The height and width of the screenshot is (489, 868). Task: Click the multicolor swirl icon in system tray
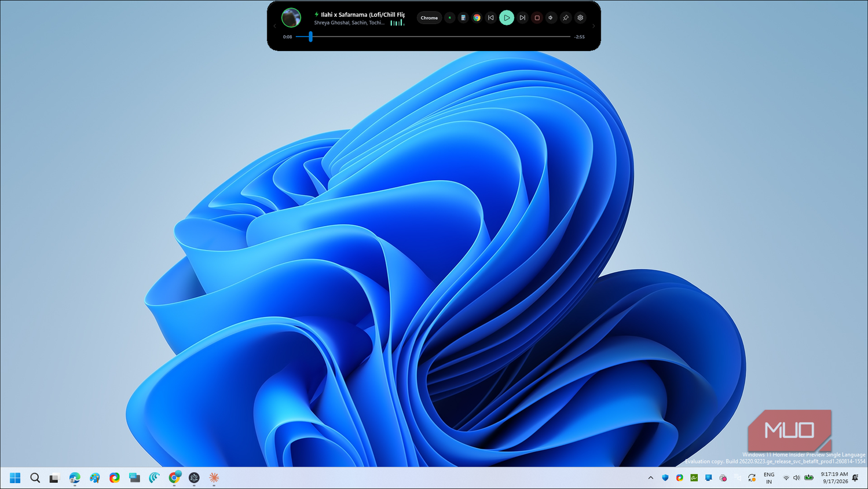680,478
